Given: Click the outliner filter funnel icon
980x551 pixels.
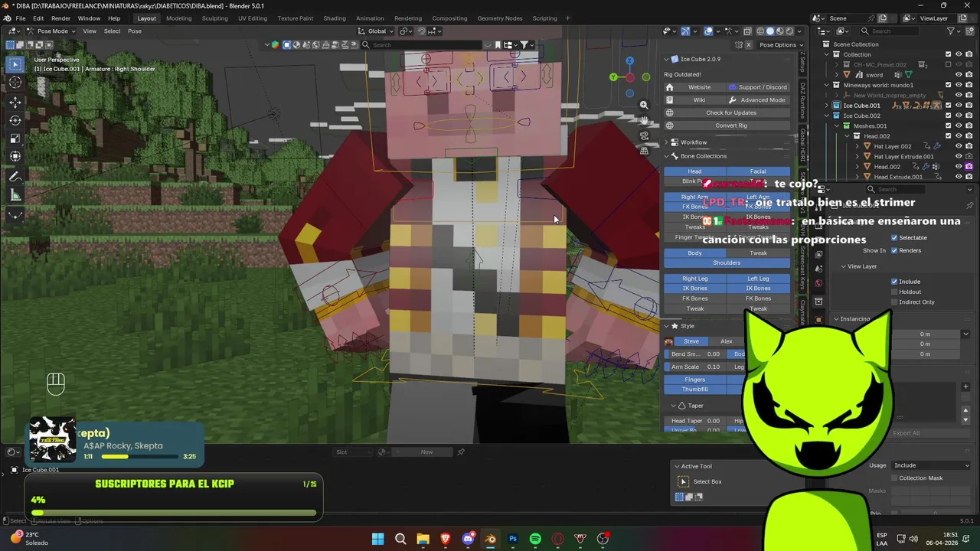Looking at the screenshot, I should 952,31.
